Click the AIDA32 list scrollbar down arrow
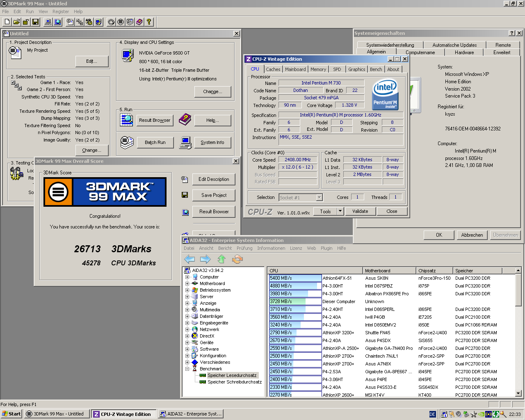 point(518,393)
